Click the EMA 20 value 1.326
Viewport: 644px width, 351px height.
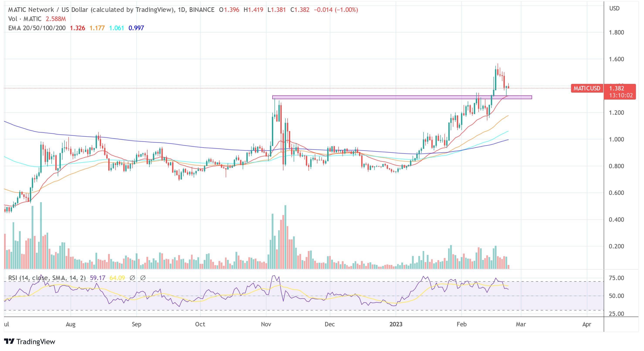click(x=78, y=28)
